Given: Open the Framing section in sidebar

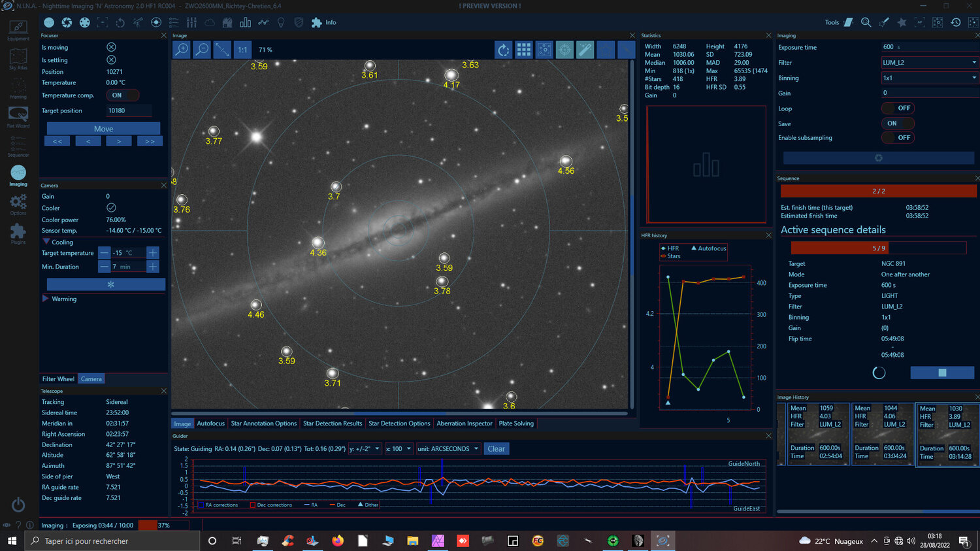Looking at the screenshot, I should (18, 88).
